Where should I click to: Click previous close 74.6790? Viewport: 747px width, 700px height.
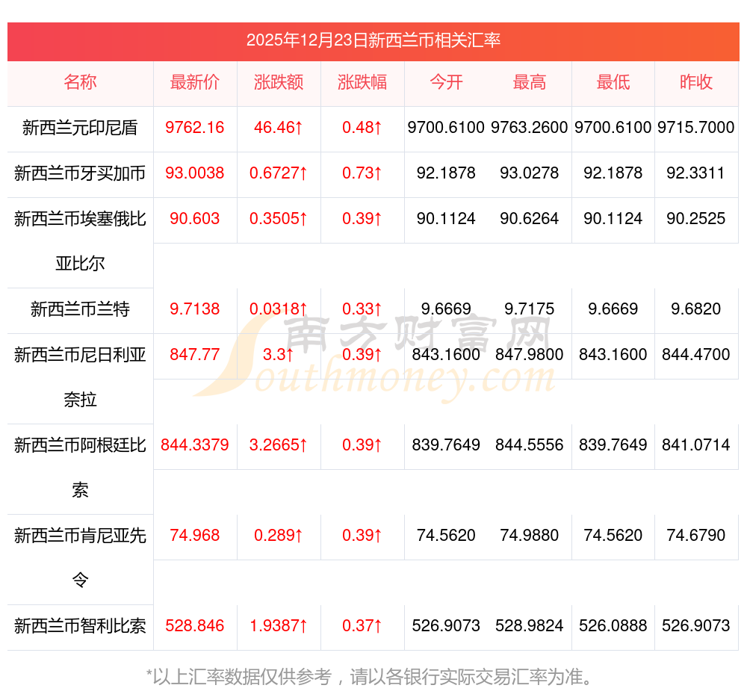pyautogui.click(x=696, y=536)
